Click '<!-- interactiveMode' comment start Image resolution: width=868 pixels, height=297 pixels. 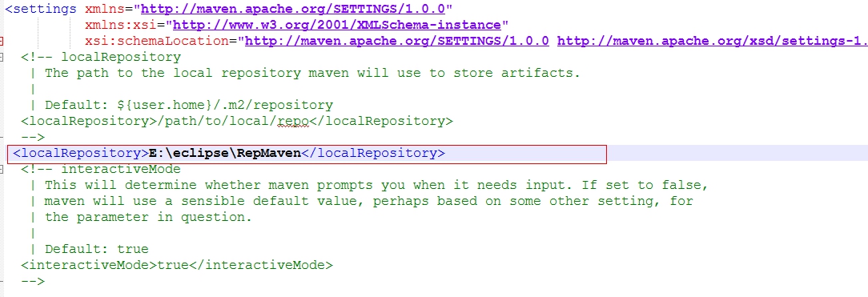tap(102, 169)
